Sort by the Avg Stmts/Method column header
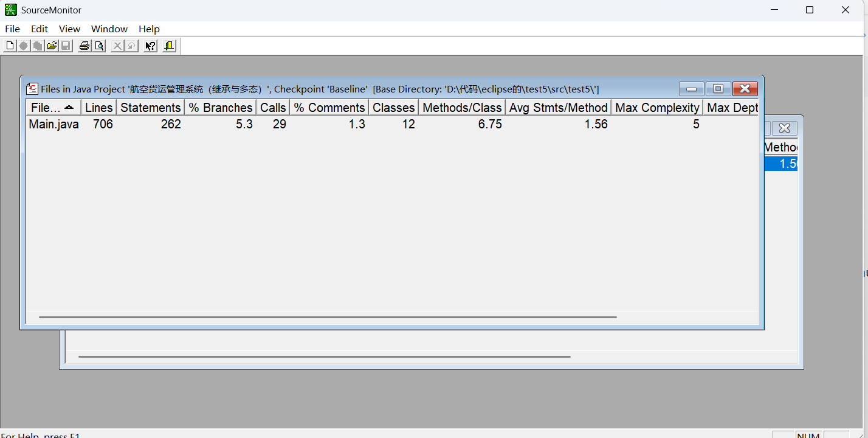The height and width of the screenshot is (438, 868). (559, 108)
